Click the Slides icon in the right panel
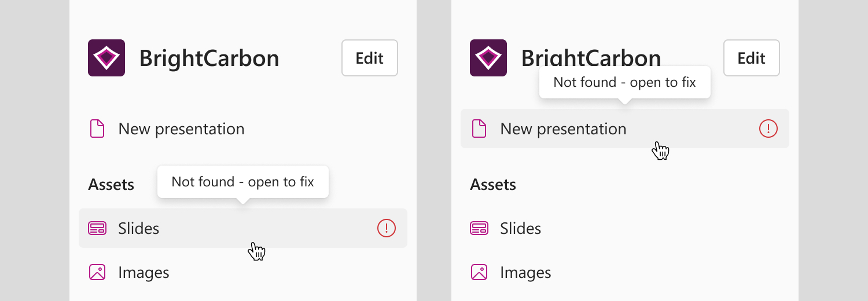Screen dimensions: 868x301 [x=479, y=229]
